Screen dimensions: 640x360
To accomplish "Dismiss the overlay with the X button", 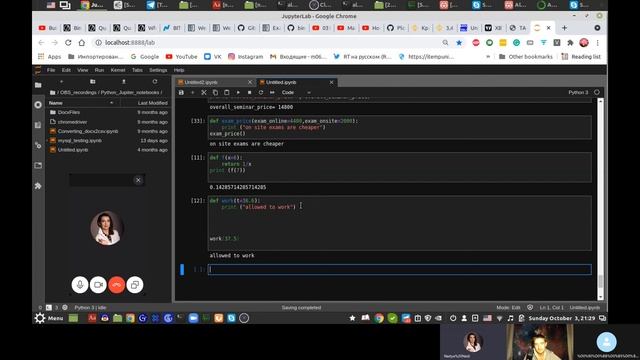I will [138, 180].
